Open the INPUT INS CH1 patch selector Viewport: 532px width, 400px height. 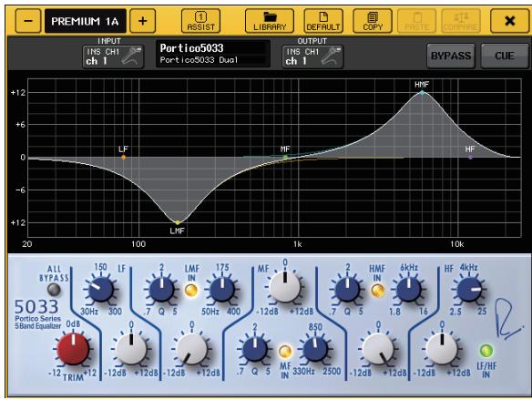point(113,56)
